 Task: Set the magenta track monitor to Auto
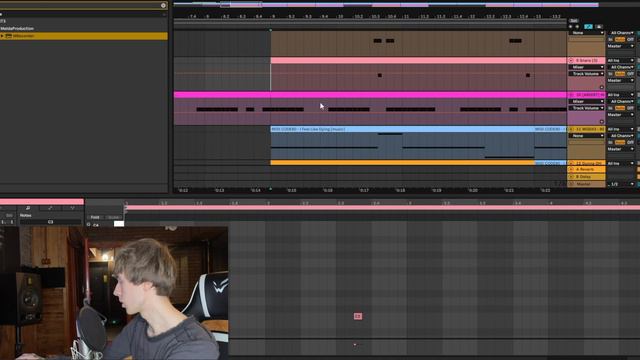click(620, 108)
